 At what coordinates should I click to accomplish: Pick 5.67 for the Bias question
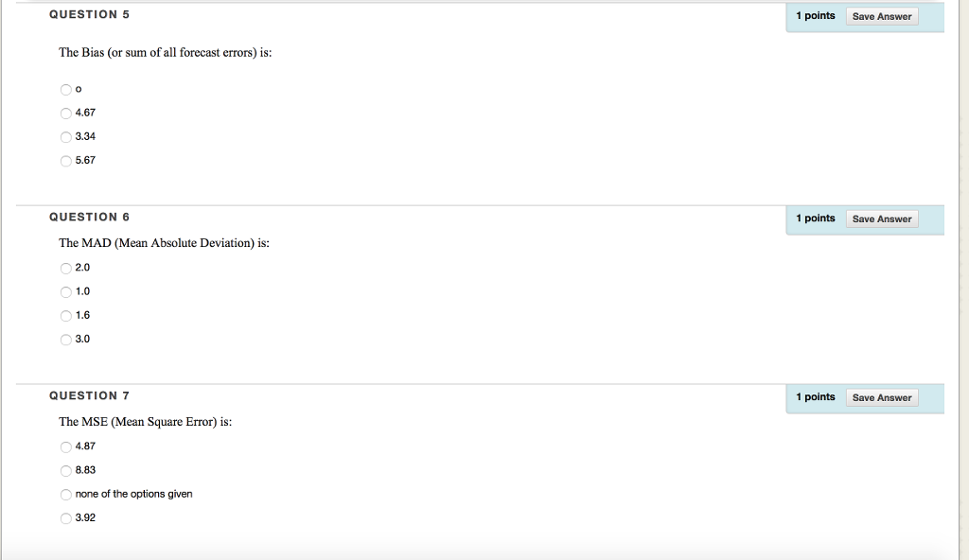65,161
